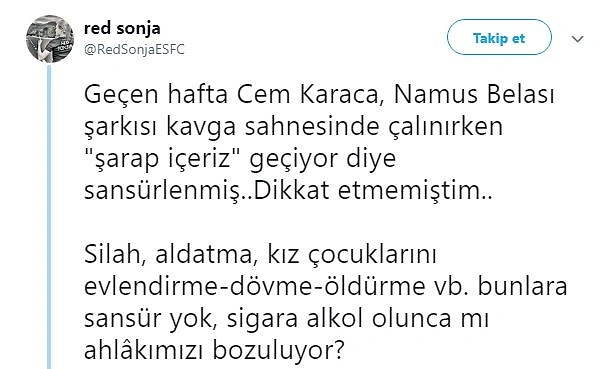614x369 pixels.
Task: Click the name Cem Karaca in tweet
Action: click(308, 95)
